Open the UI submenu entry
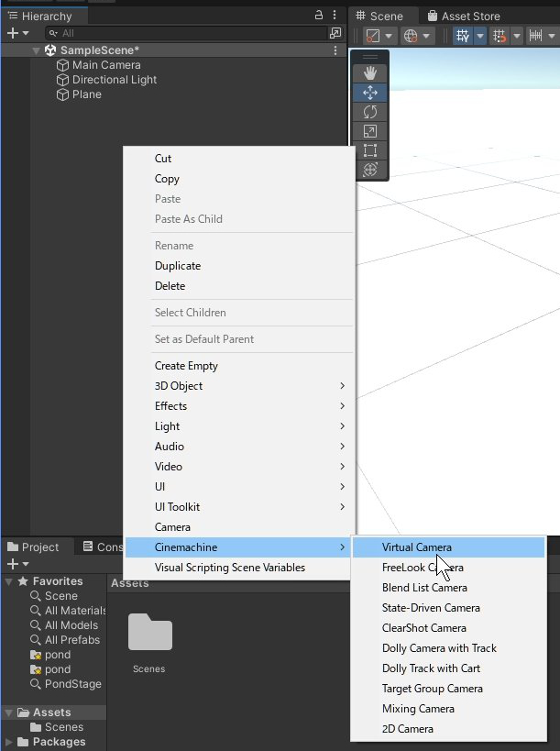 coord(239,487)
